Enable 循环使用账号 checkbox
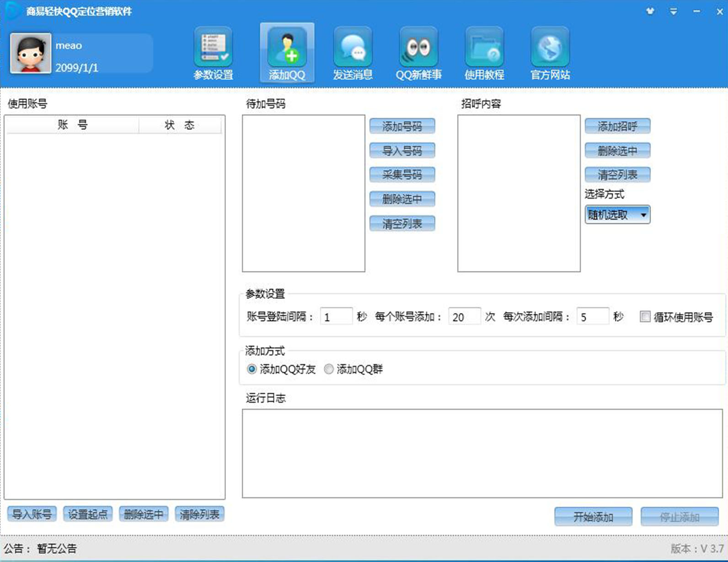This screenshot has width=728, height=562. point(645,317)
